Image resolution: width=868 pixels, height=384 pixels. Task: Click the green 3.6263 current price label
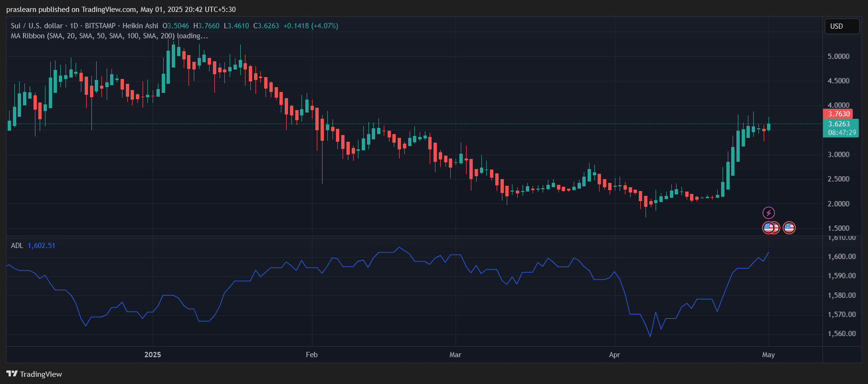coord(839,124)
